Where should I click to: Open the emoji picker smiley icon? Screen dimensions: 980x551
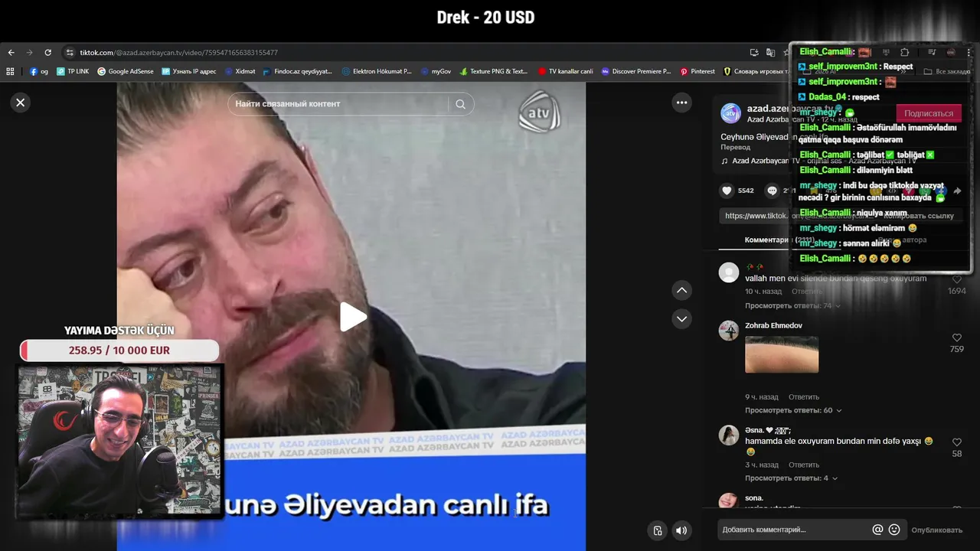coord(894,530)
